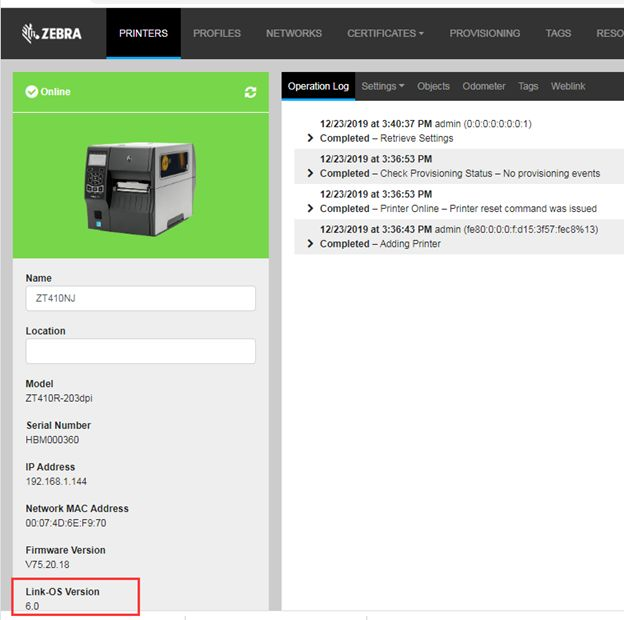Click the Name field containing ZT410NJ
Screen dimensions: 624x620
[140, 298]
